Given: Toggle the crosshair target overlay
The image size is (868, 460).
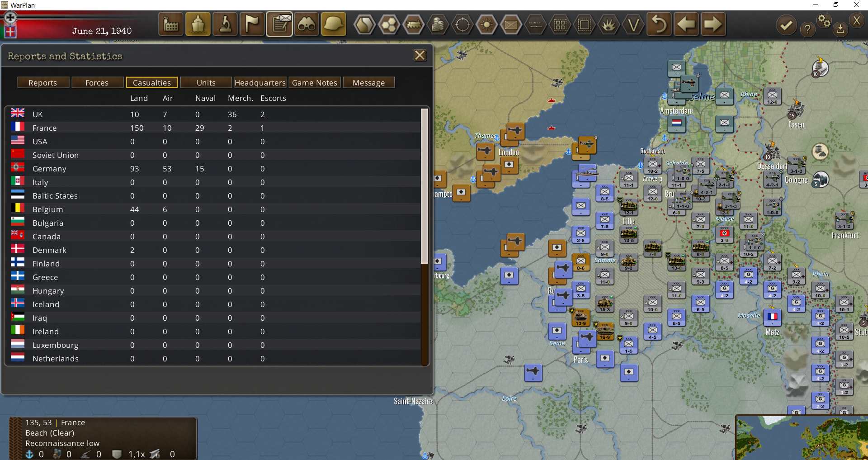Looking at the screenshot, I should tap(462, 24).
